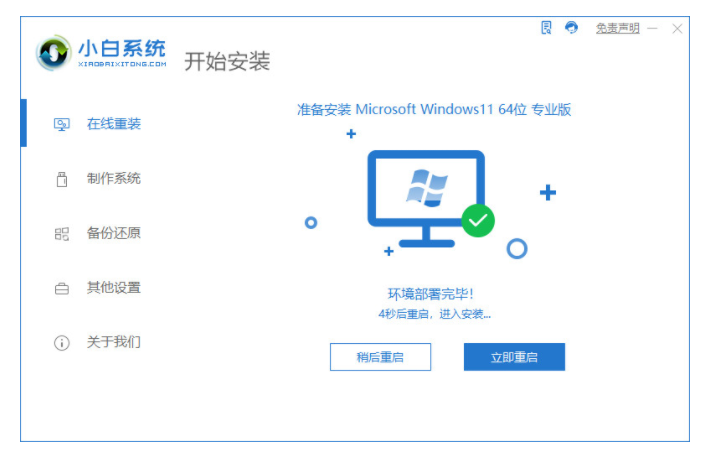Viewport: 706px width, 449px height.
Task: Open the customer service headset icon
Action: (x=571, y=28)
